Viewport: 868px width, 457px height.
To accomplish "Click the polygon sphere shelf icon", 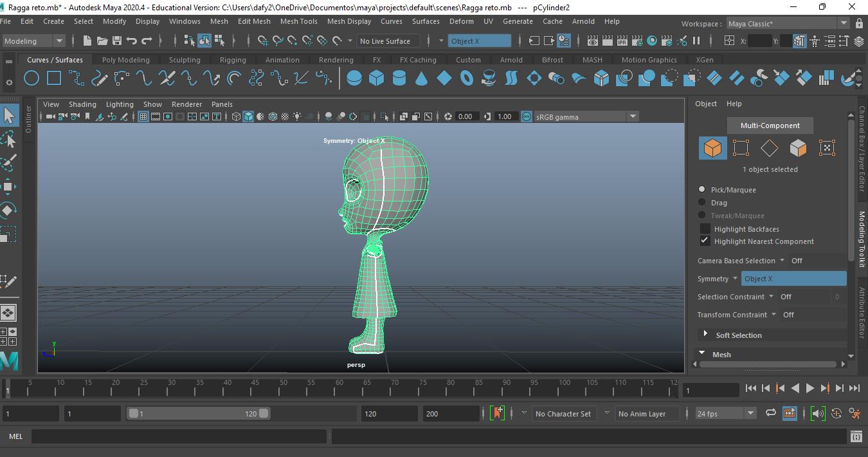I will click(x=354, y=79).
